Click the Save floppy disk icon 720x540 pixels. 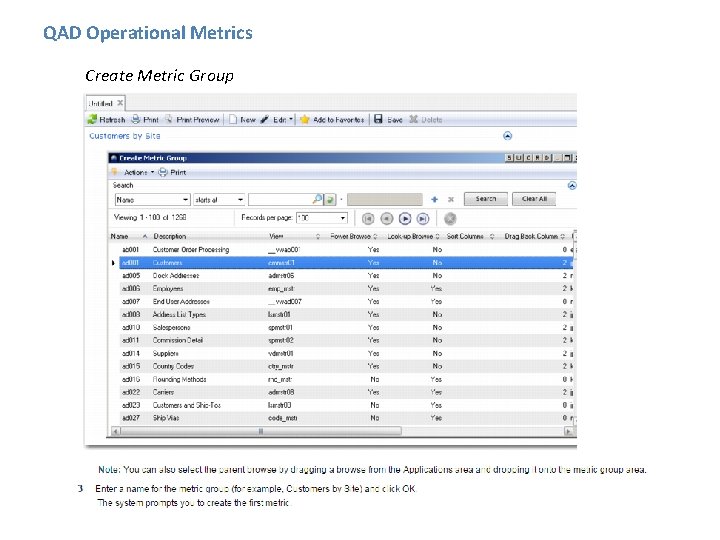click(378, 119)
